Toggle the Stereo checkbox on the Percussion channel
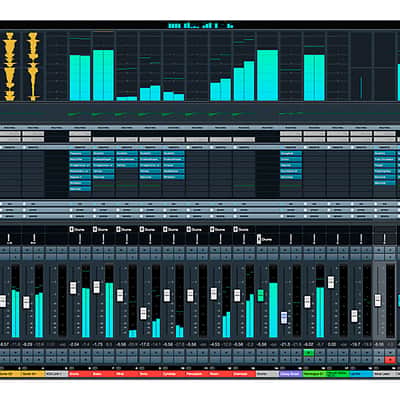This screenshot has height=400, width=400. [x=189, y=229]
